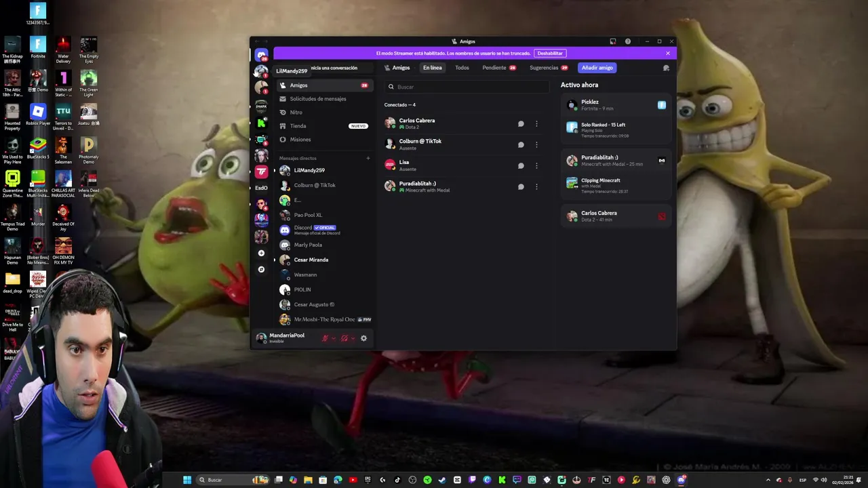Select Amigos in the sidebar
Screen dimensions: 868x488
324,85
